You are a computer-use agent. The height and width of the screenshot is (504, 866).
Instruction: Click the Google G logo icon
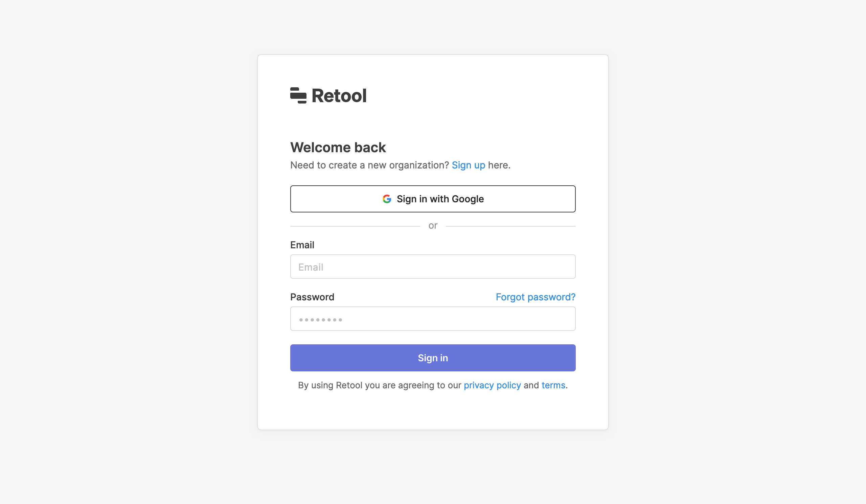click(387, 199)
